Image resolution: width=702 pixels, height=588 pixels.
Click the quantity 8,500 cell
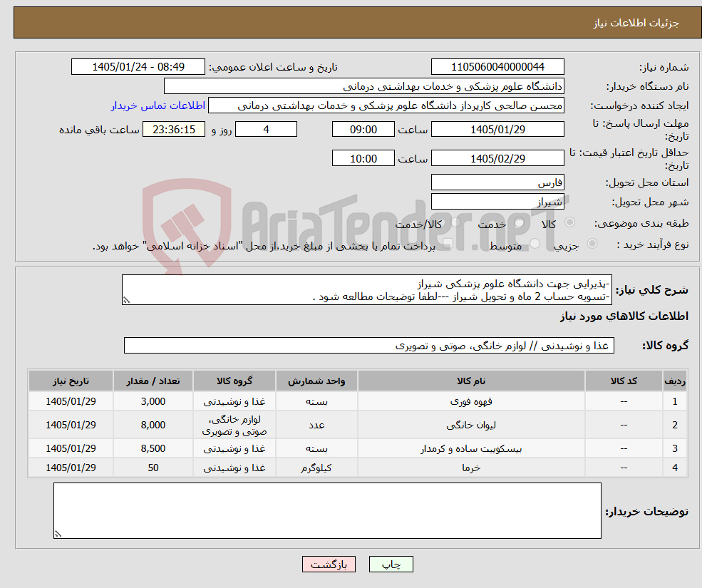[x=153, y=448]
